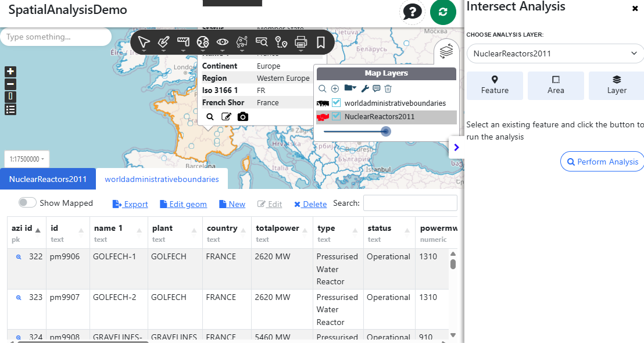Click the table vertical scrollbar thumb
Screen dimensions: 644x343
[x=453, y=264]
